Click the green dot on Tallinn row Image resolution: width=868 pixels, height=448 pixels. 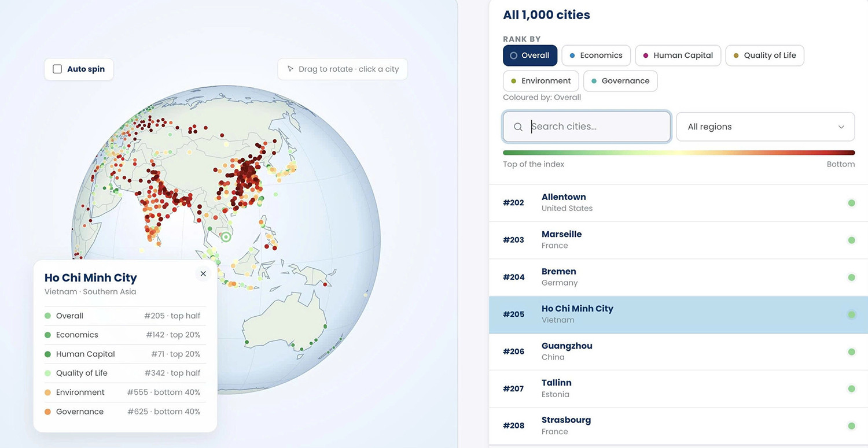pos(851,388)
